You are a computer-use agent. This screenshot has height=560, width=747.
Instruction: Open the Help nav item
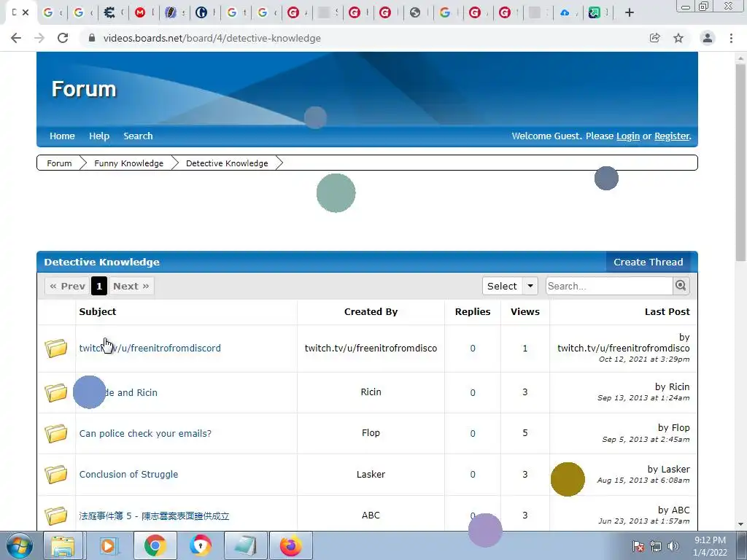point(99,136)
